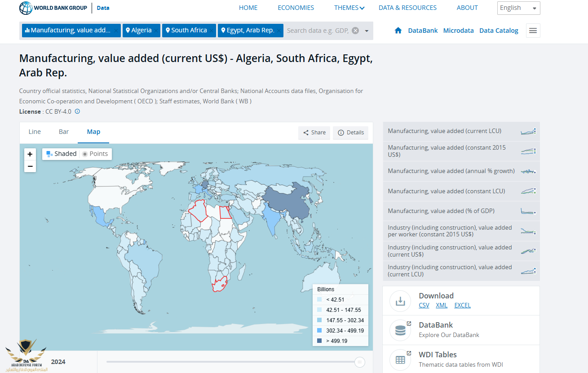Screen dimensions: 588x373
Task: Open the % of GDP sparkline
Action: coord(528,211)
